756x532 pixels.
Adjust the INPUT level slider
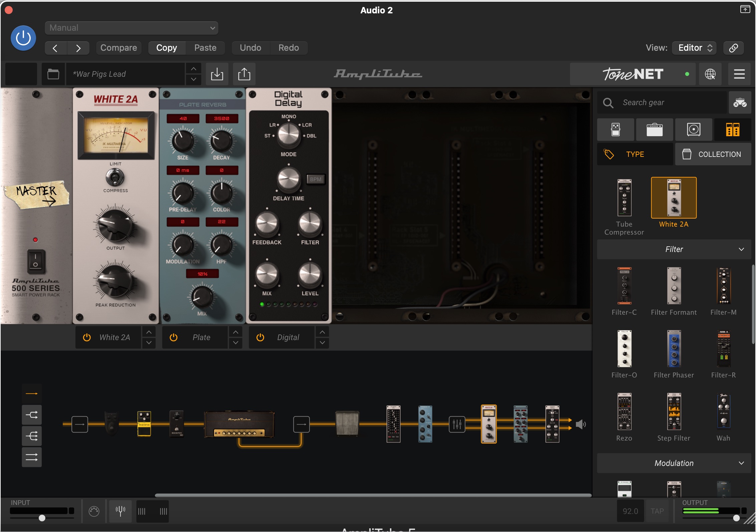[x=42, y=518]
